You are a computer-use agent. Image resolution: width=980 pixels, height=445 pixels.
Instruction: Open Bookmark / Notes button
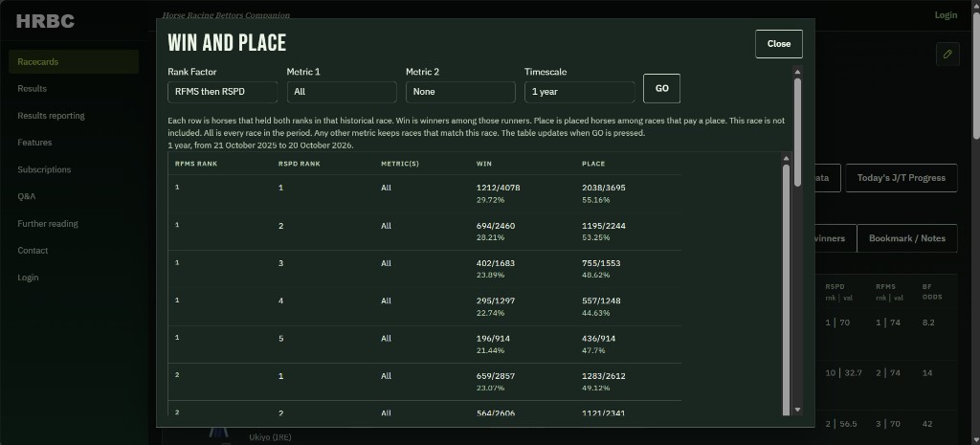pos(907,238)
